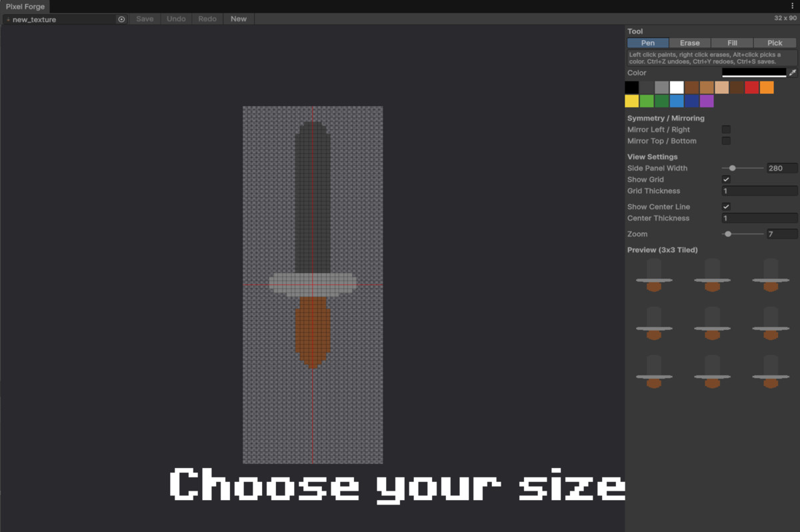800x532 pixels.
Task: Click the Preview (3x3 Tiled) label
Action: click(x=662, y=250)
